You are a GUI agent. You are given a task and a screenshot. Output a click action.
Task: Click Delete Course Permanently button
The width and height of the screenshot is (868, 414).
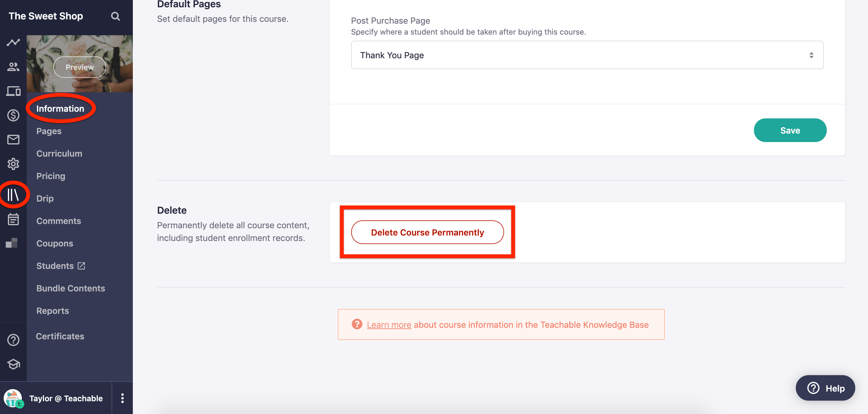[x=427, y=232]
